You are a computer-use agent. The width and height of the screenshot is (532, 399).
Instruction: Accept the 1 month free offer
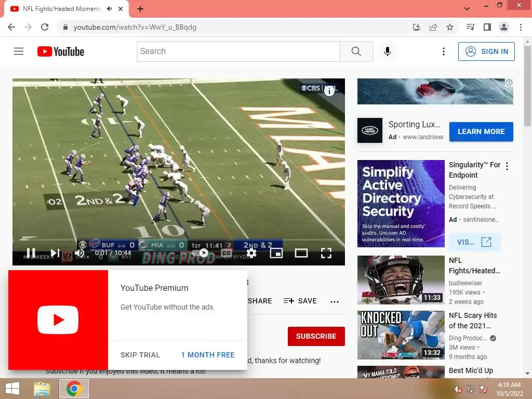tap(208, 355)
